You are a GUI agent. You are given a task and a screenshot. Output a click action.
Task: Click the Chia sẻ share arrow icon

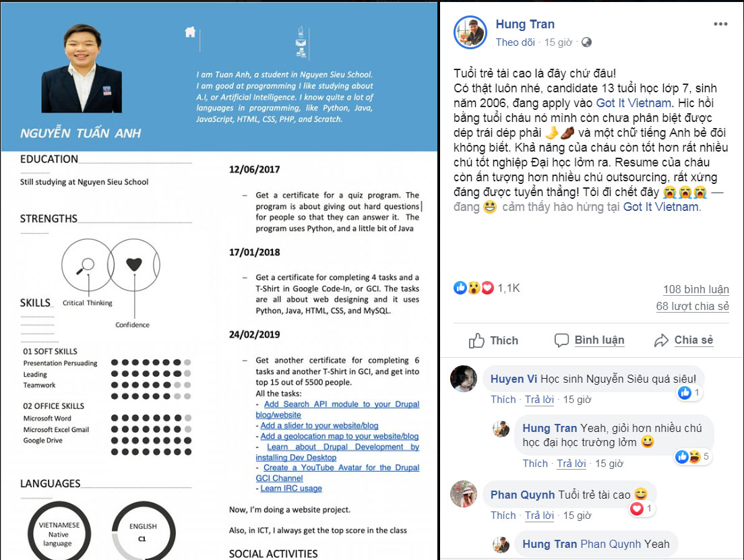click(661, 340)
